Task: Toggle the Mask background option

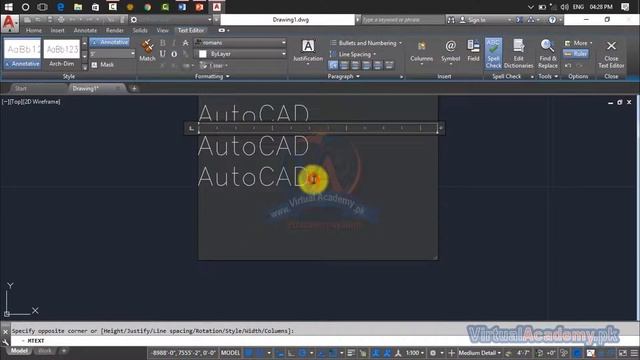Action: pos(103,64)
